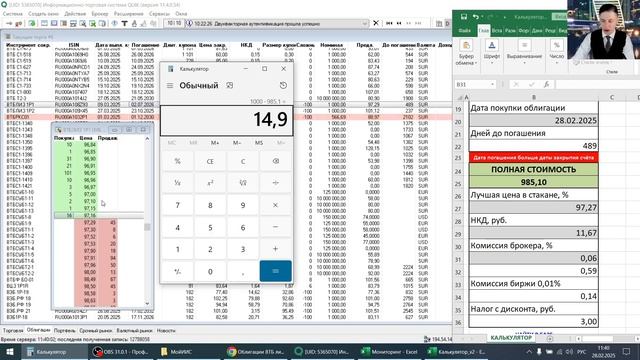Open QUIK menu Расширения
The image size is (640, 360).
coord(129,13)
